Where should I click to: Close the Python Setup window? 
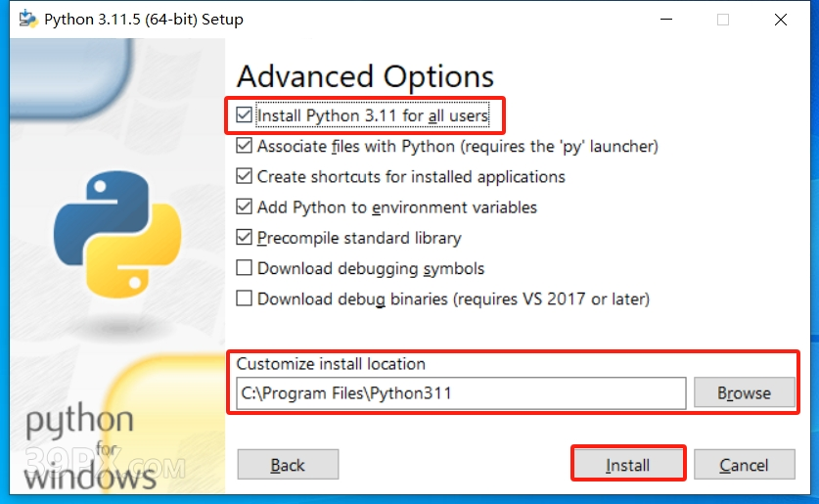[x=780, y=20]
